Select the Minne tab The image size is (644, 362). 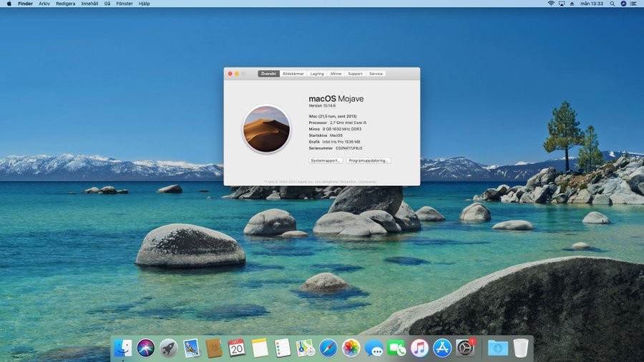pos(336,74)
